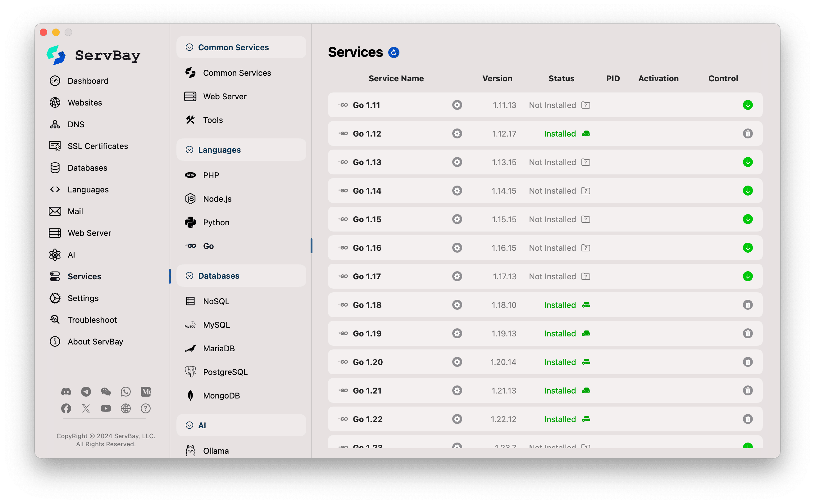Select Node.js from the Languages section

(217, 199)
